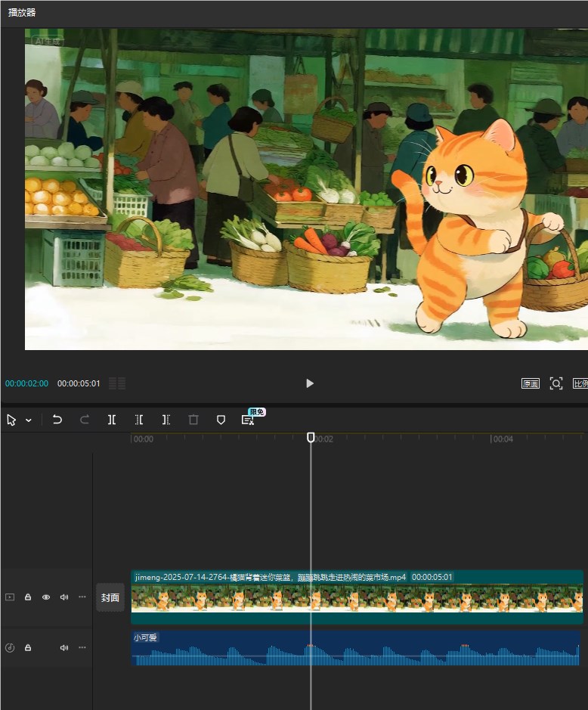The image size is (588, 710).
Task: Click the delete trash icon
Action: (x=193, y=420)
